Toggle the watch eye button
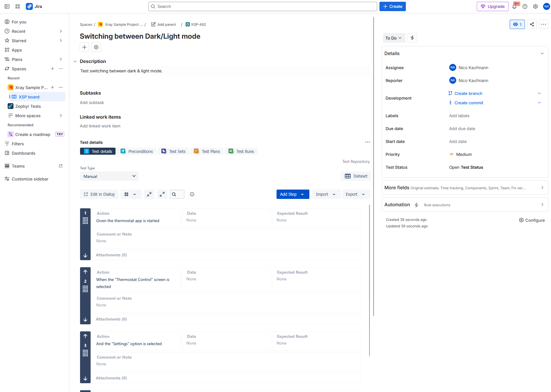The image size is (551, 392). tap(517, 24)
